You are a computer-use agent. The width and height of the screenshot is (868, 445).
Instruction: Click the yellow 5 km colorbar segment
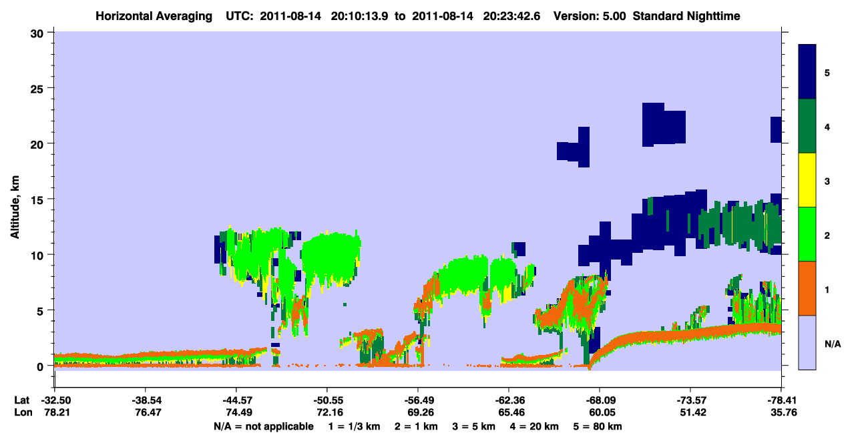click(x=807, y=180)
